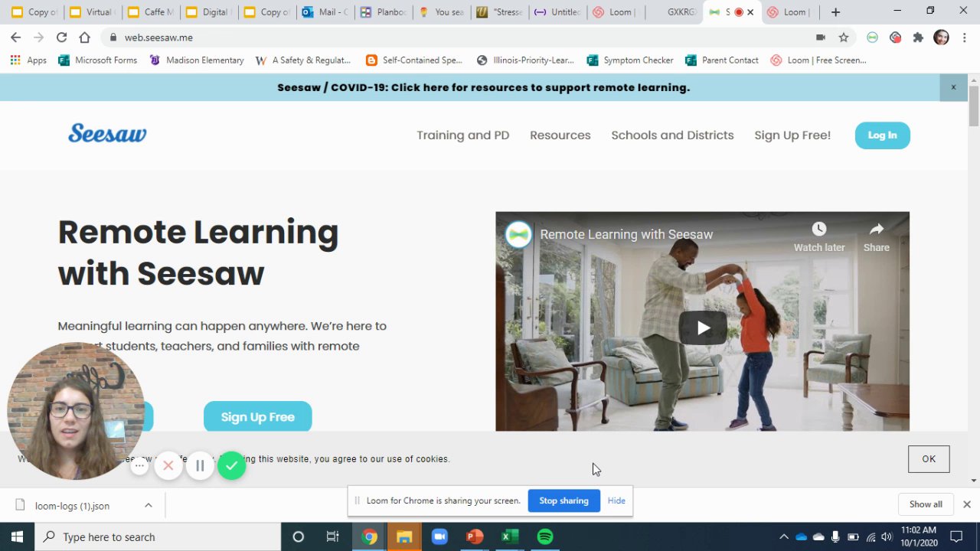Open the Chrome profile avatar
Screen dimensions: 980x551
pos(941,37)
